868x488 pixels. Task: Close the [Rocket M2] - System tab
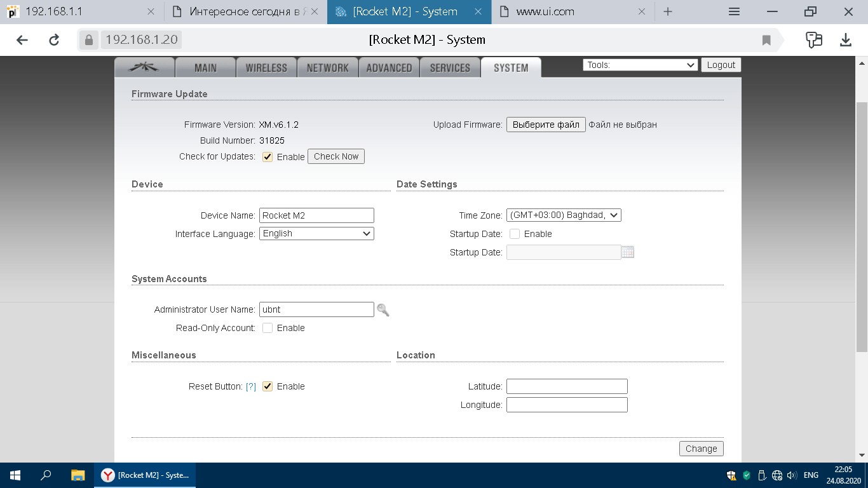pyautogui.click(x=478, y=11)
